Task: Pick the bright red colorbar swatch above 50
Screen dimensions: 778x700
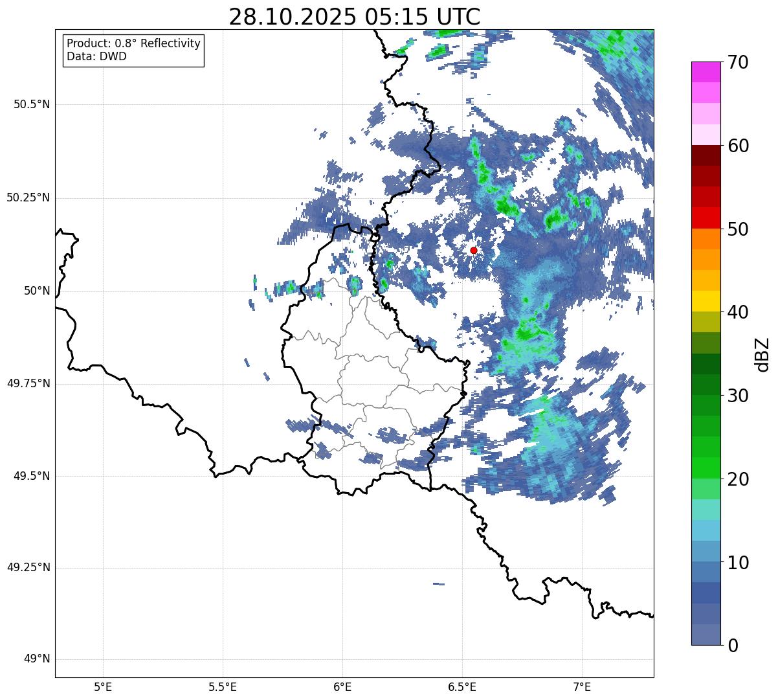Action: click(706, 218)
